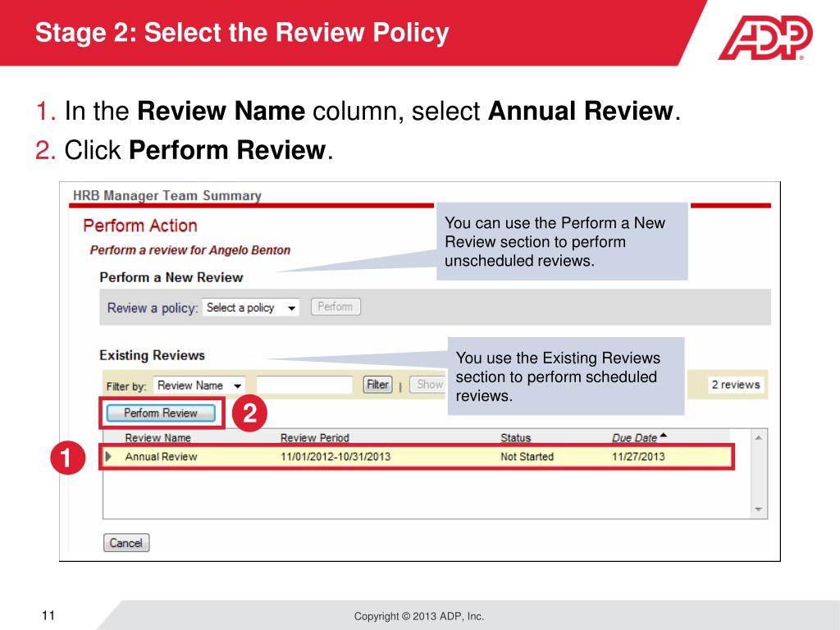Click the review period 11/01/2012-10/31/2013 cell
Screen dimensions: 840x630
[336, 457]
